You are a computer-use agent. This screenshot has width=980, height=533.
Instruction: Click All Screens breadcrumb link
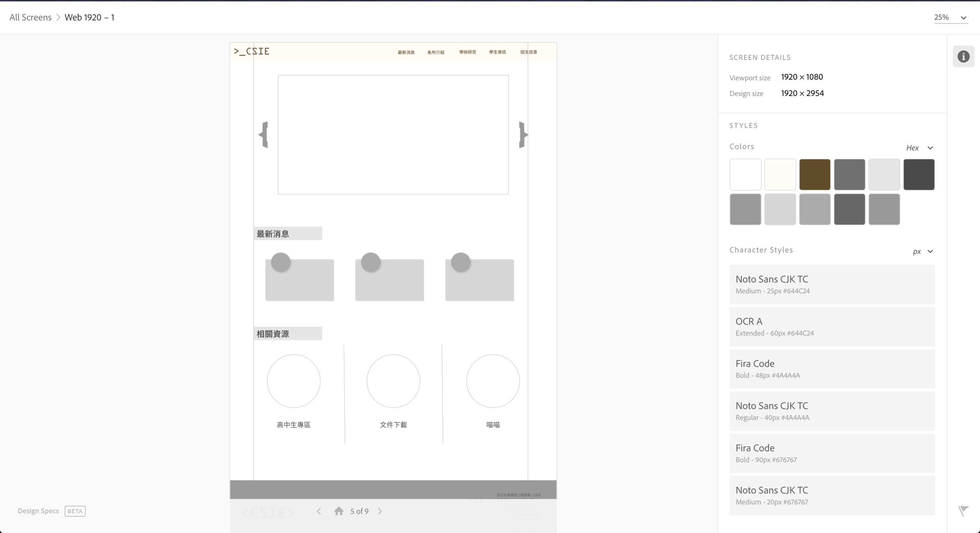pos(30,17)
